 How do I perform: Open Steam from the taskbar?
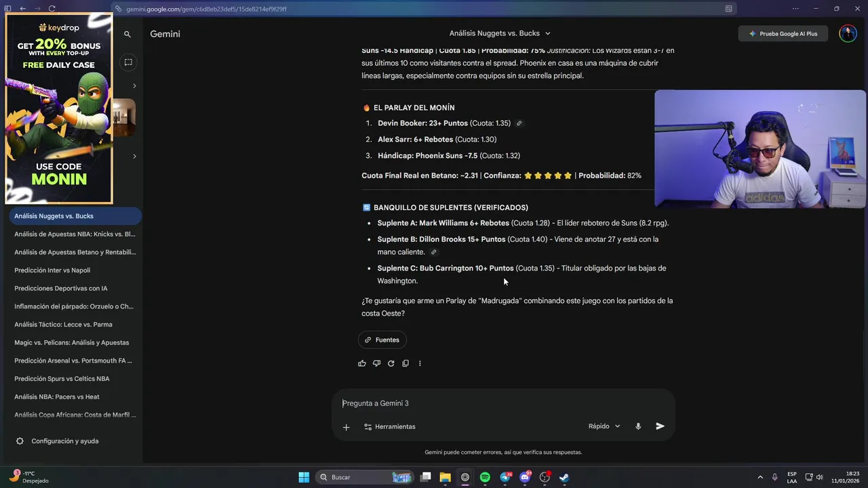564,477
